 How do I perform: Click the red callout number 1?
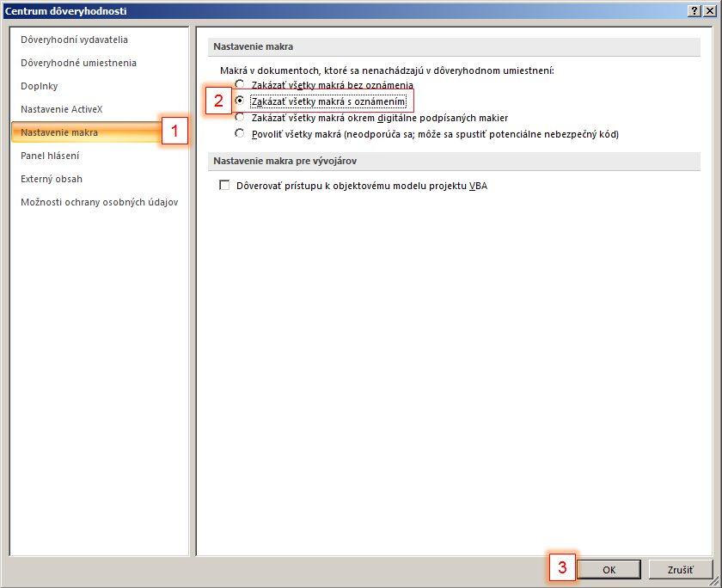tap(174, 132)
